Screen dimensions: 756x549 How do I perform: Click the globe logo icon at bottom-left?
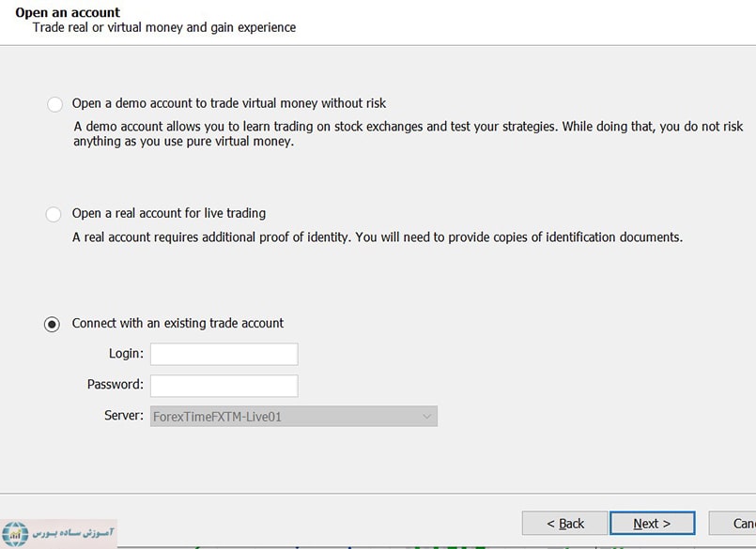click(x=15, y=532)
